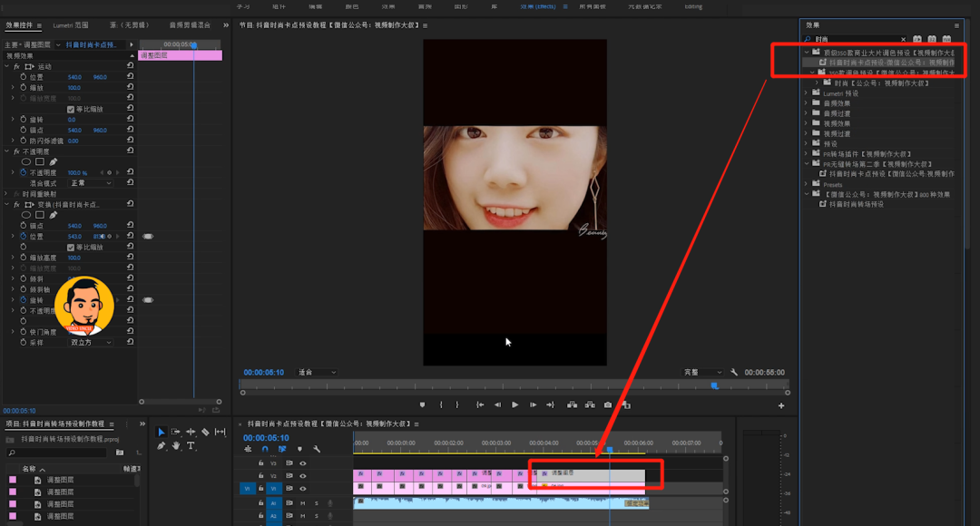The image size is (980, 526).
Task: Click program monitor scrub bar playhead
Action: point(714,386)
